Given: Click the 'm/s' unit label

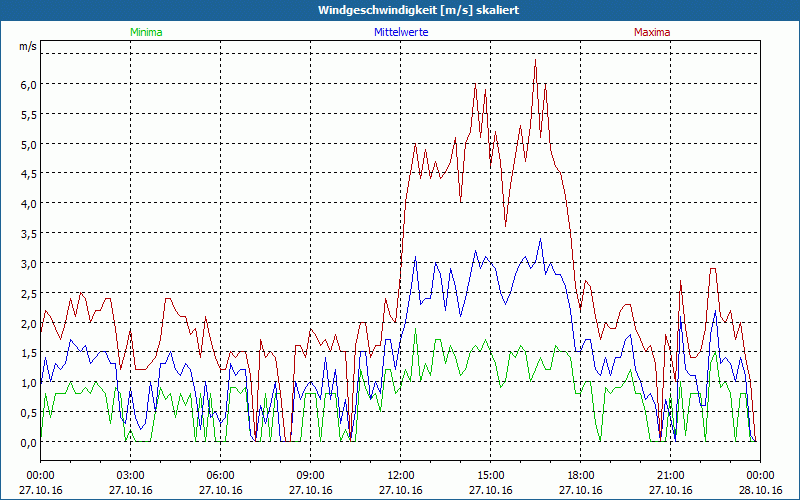Looking at the screenshot, I should (x=28, y=46).
